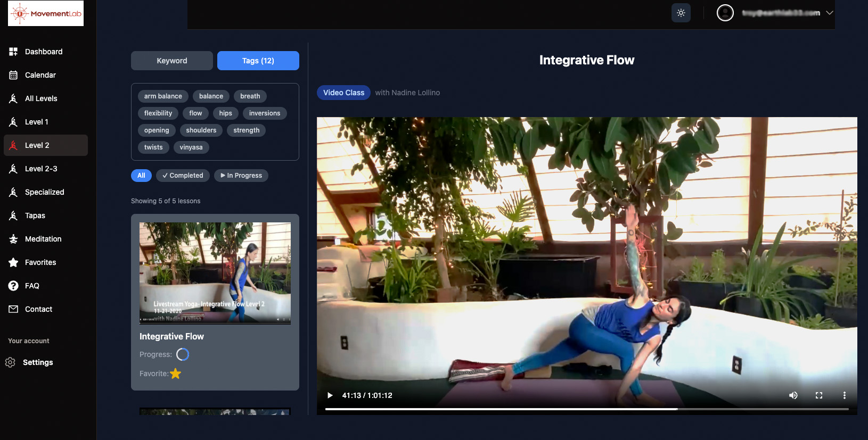The image size is (868, 440).
Task: Select the vinyasa tag
Action: click(x=191, y=147)
